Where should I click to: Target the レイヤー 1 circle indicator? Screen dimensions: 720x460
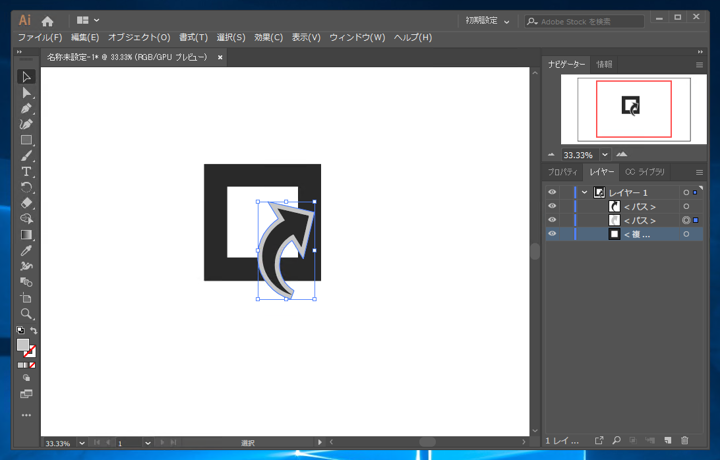[x=686, y=192]
